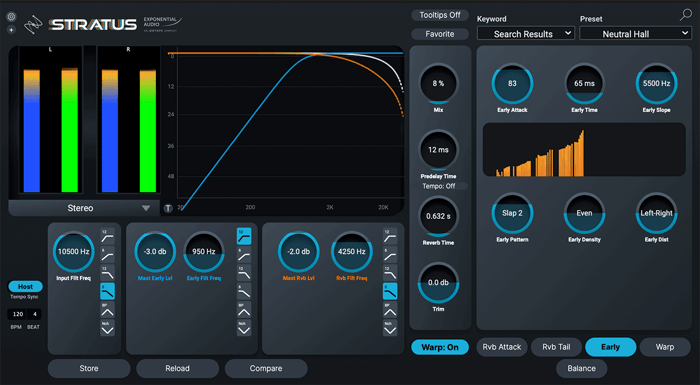Select 12 dB low-pass for Early filter
The height and width of the screenshot is (385, 700).
[x=244, y=272]
